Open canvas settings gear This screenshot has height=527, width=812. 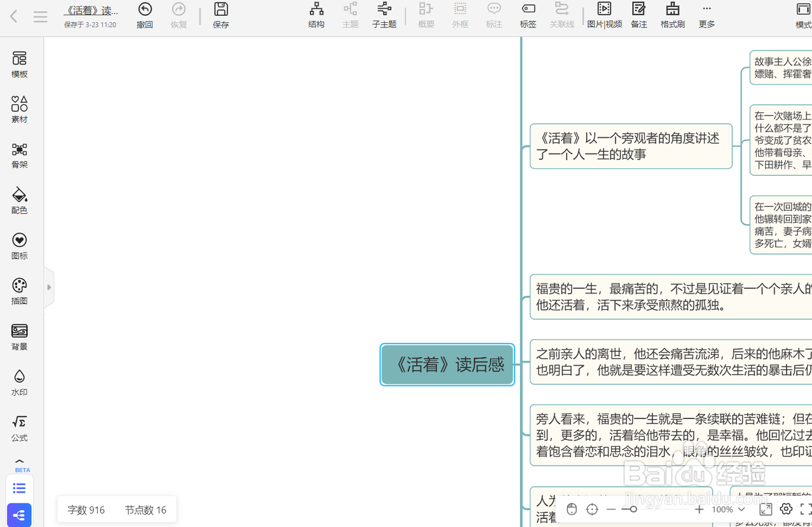tap(787, 509)
